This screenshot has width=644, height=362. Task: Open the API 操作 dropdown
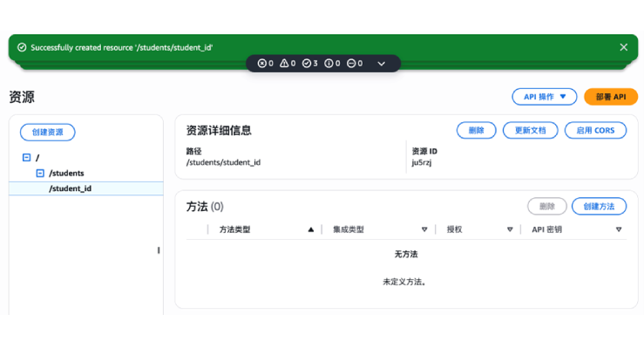[545, 97]
